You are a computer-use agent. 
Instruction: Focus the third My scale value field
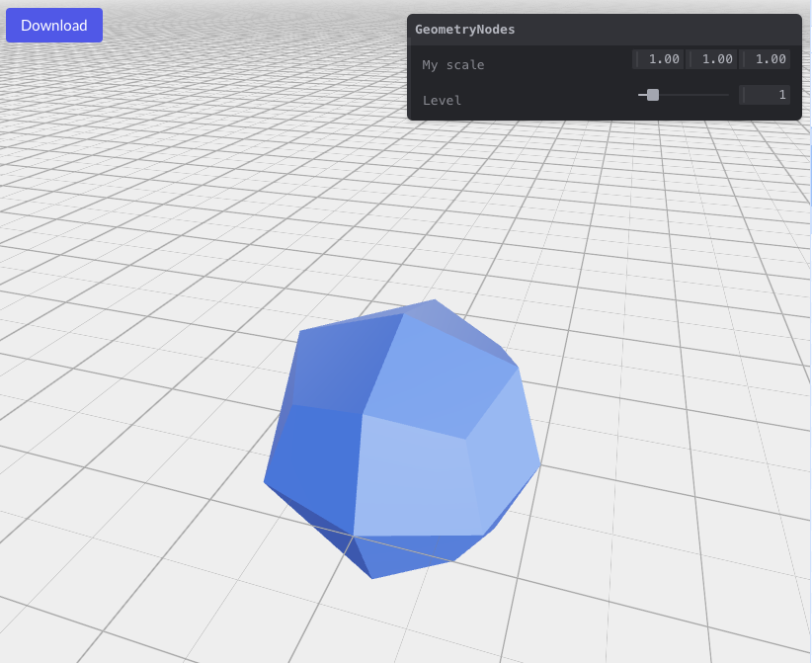coord(767,59)
